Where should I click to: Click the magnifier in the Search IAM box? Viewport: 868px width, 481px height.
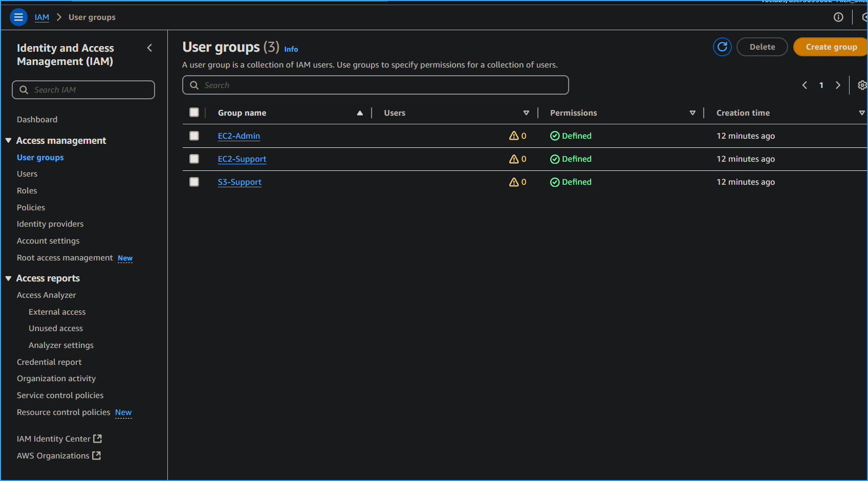(24, 90)
